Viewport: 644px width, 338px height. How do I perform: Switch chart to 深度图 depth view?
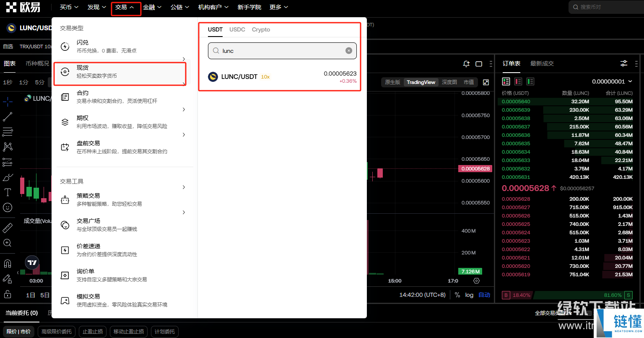(x=449, y=82)
